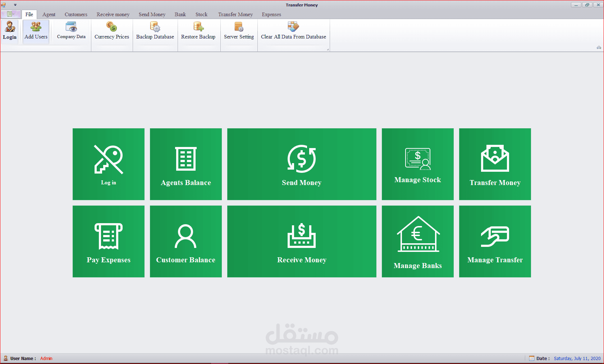Click the Login ribbon icon
604x364 pixels.
coord(10,31)
